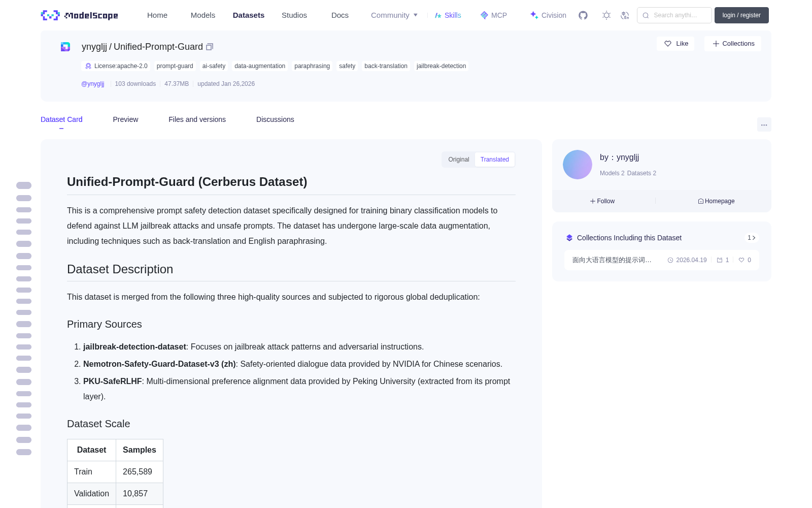Click the license badge icon
Image resolution: width=812 pixels, height=508 pixels.
point(88,66)
